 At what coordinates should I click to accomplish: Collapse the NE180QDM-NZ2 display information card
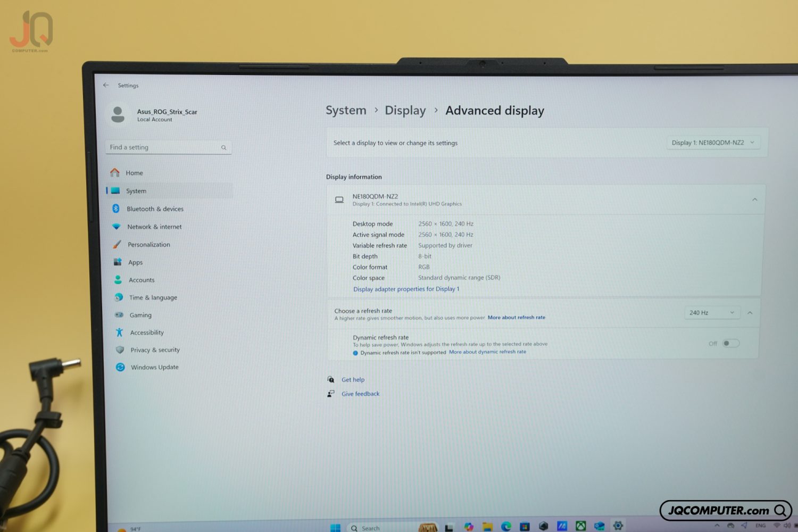pos(754,199)
